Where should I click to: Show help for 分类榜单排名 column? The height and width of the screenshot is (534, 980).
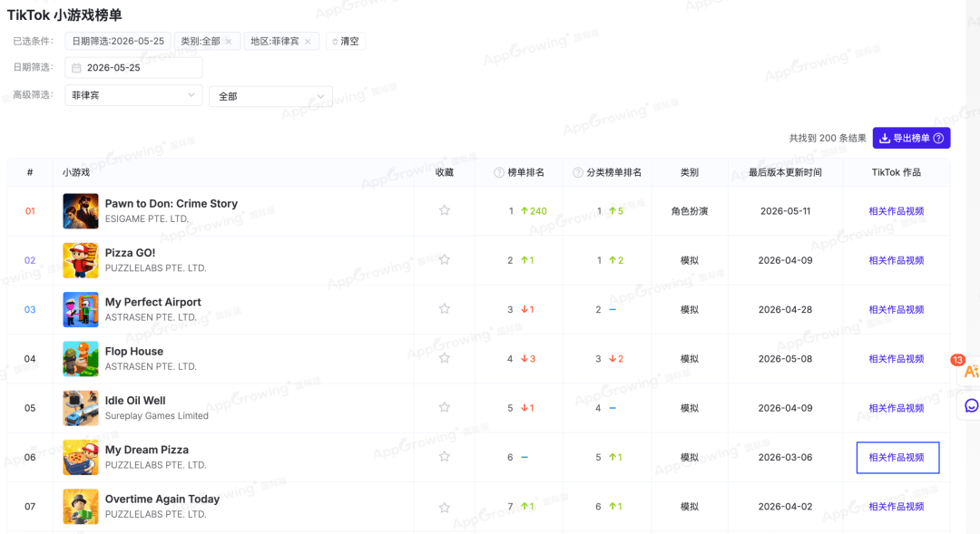[x=578, y=172]
